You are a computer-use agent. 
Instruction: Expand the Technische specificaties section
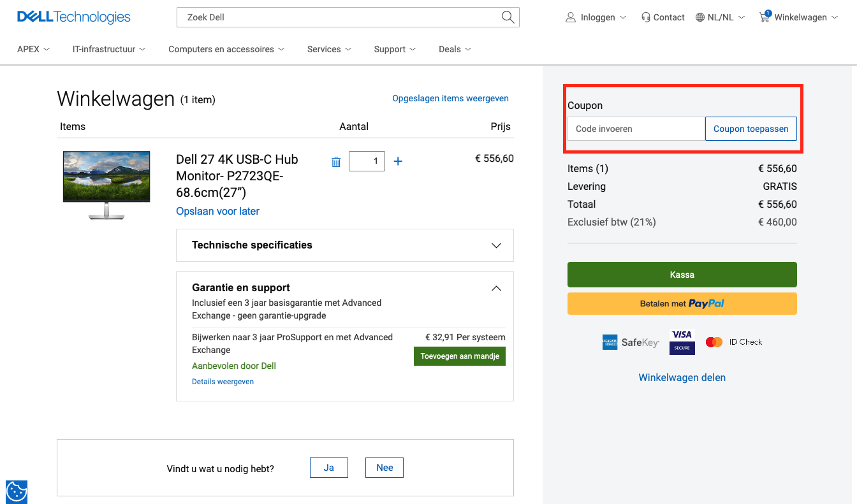tap(345, 245)
